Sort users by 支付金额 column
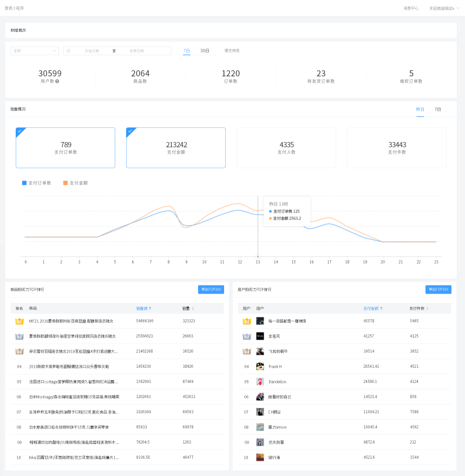 373,308
